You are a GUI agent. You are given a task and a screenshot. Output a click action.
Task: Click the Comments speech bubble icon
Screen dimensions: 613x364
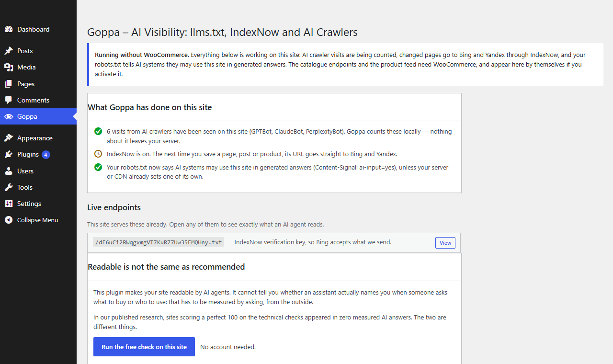[x=9, y=100]
